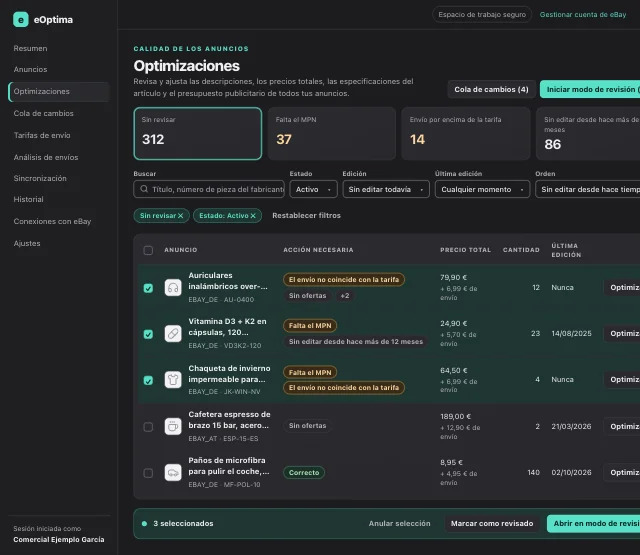Click Espacio de trabajo seguro badge
Image resolution: width=640 pixels, height=555 pixels.
click(482, 15)
